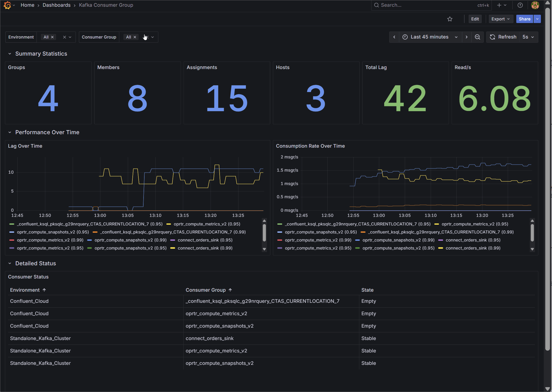552x392 pixels.
Task: Click the Edit dashboard button
Action: pos(475,19)
